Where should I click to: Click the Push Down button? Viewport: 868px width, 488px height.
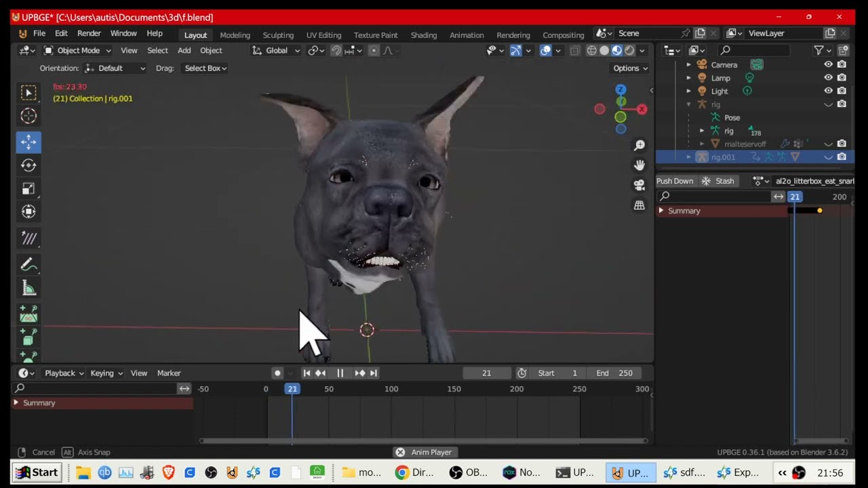pyautogui.click(x=675, y=181)
